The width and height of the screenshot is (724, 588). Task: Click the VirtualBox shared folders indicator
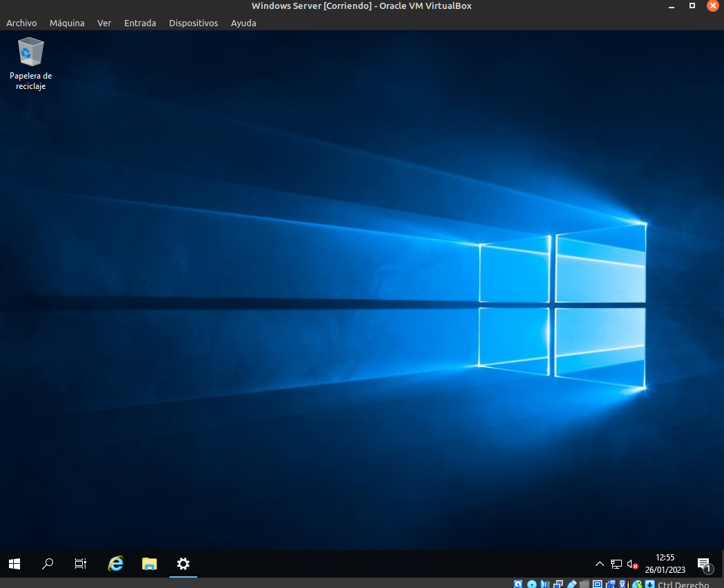click(x=585, y=584)
